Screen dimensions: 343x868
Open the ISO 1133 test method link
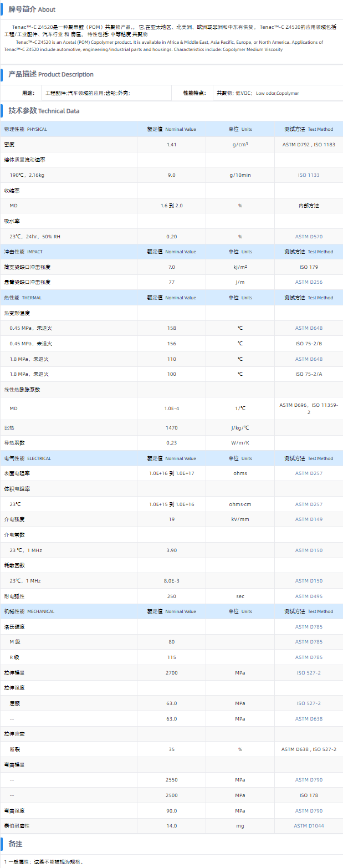(309, 175)
